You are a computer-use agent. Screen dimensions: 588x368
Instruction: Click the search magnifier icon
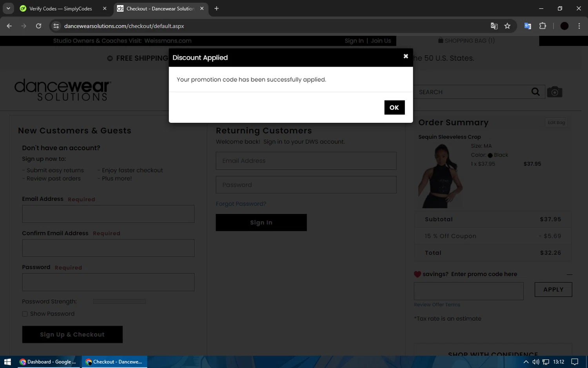tap(535, 92)
